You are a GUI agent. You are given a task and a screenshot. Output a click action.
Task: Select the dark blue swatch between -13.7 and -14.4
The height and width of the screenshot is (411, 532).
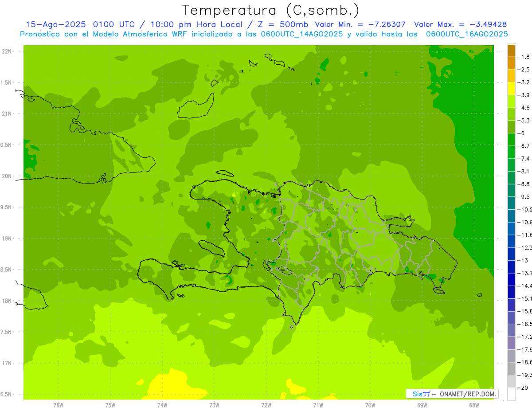pos(511,279)
